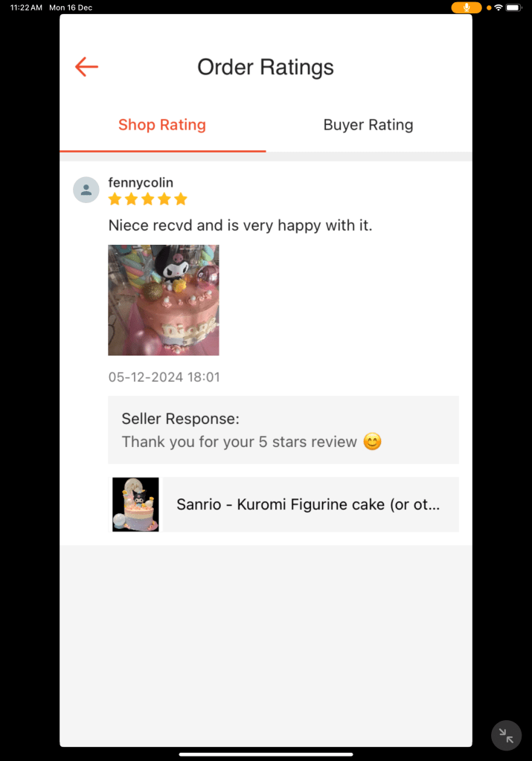Viewport: 532px width, 761px height.
Task: Tap the home indicator bar
Action: pos(266,754)
